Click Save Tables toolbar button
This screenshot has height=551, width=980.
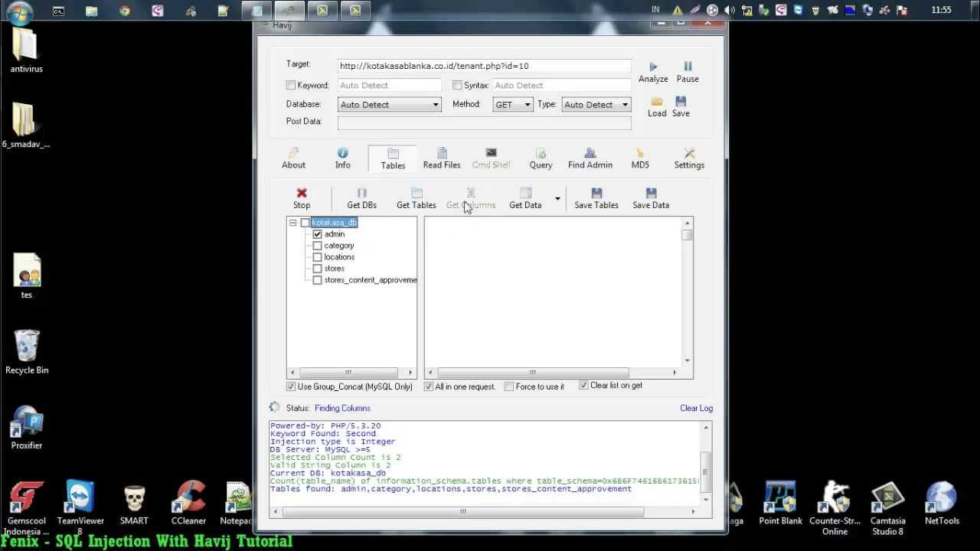tap(596, 198)
